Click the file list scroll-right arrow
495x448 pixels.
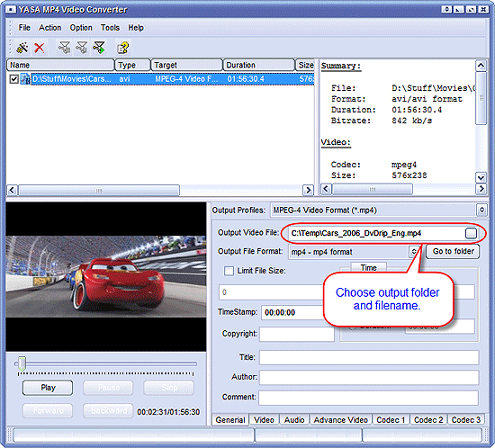308,190
